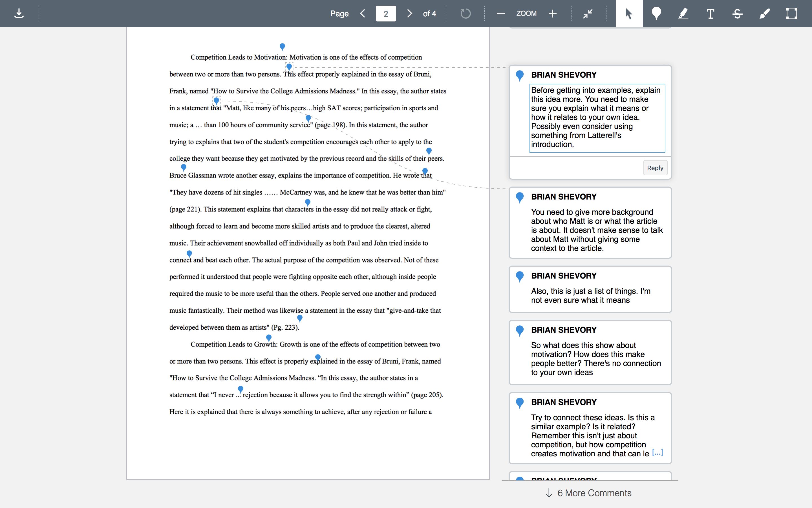Zoom in with the plus icon
Viewport: 812px width, 508px height.
(553, 14)
